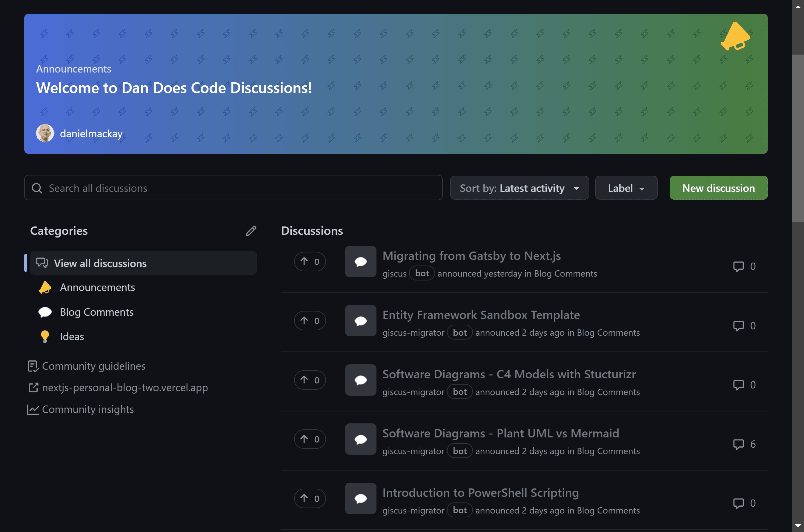
Task: Click the View all discussions chat icon
Action: [42, 263]
